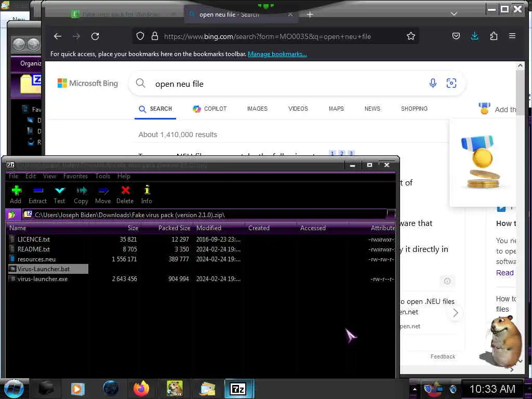Delete the selected file with Delete icon
Image resolution: width=532 pixels, height=399 pixels.
click(125, 195)
